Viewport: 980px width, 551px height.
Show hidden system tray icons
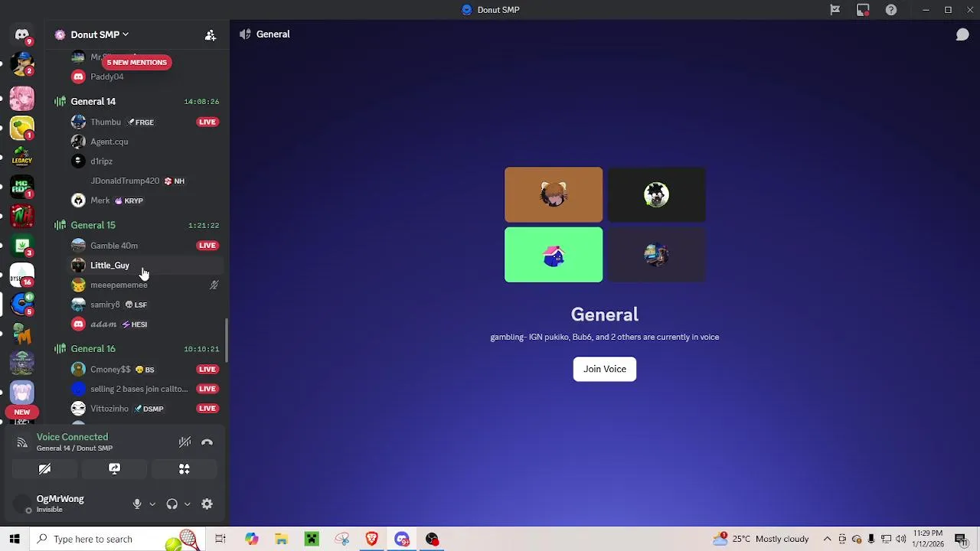coord(827,539)
